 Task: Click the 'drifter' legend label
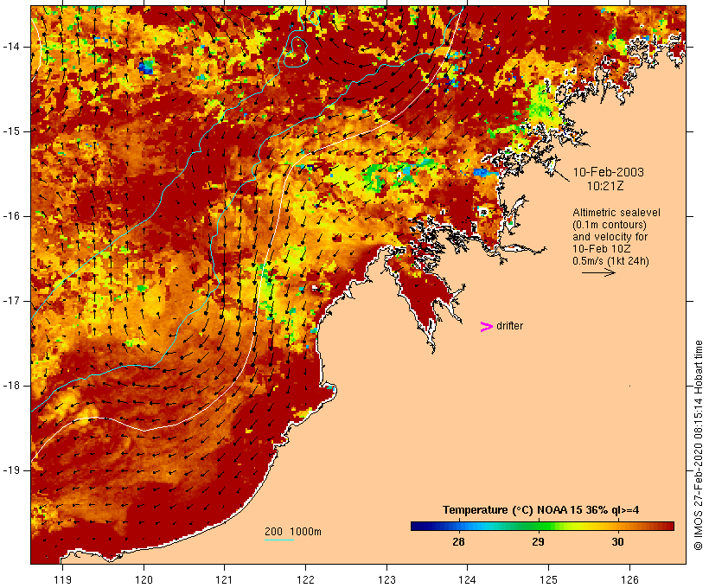pyautogui.click(x=509, y=326)
